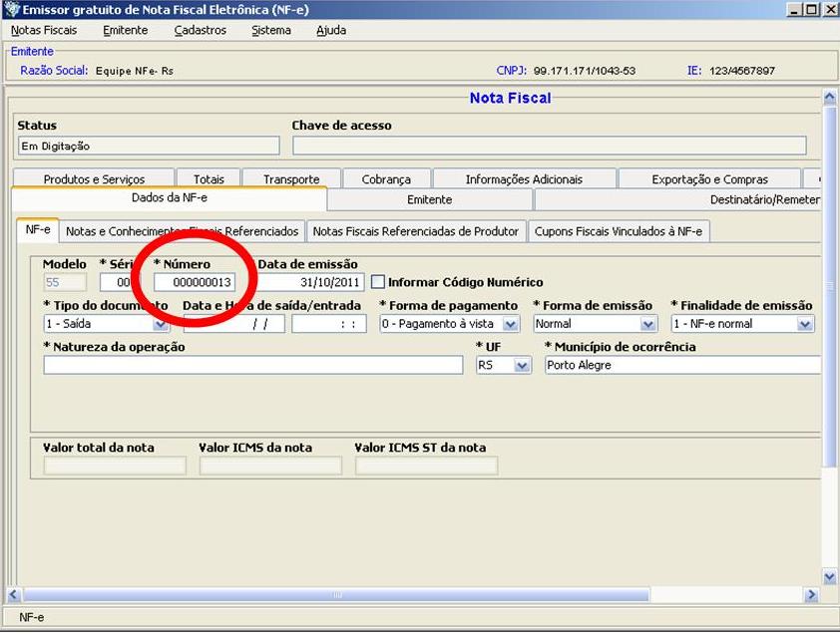Open the Cadastros menu
This screenshot has width=840, height=634.
click(x=201, y=31)
